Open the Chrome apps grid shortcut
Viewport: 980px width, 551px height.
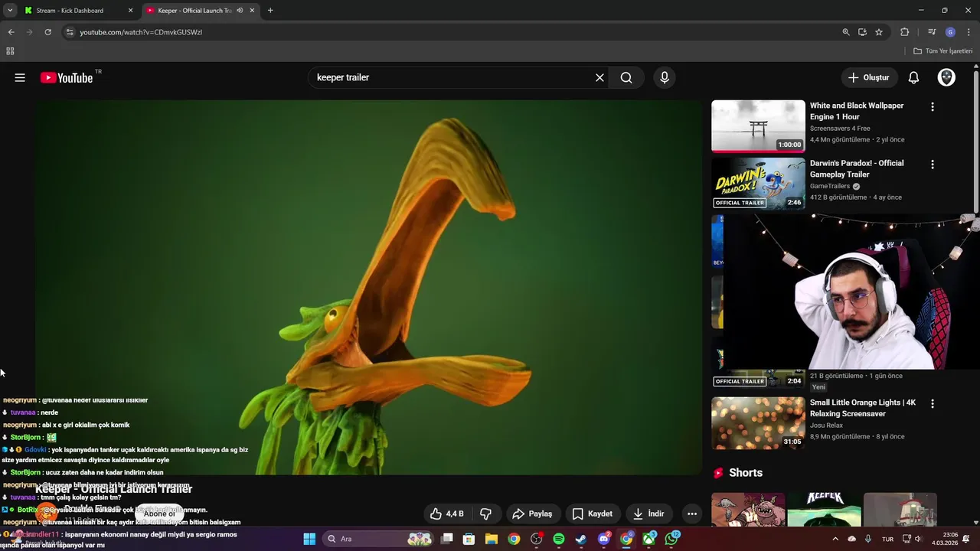(x=10, y=51)
